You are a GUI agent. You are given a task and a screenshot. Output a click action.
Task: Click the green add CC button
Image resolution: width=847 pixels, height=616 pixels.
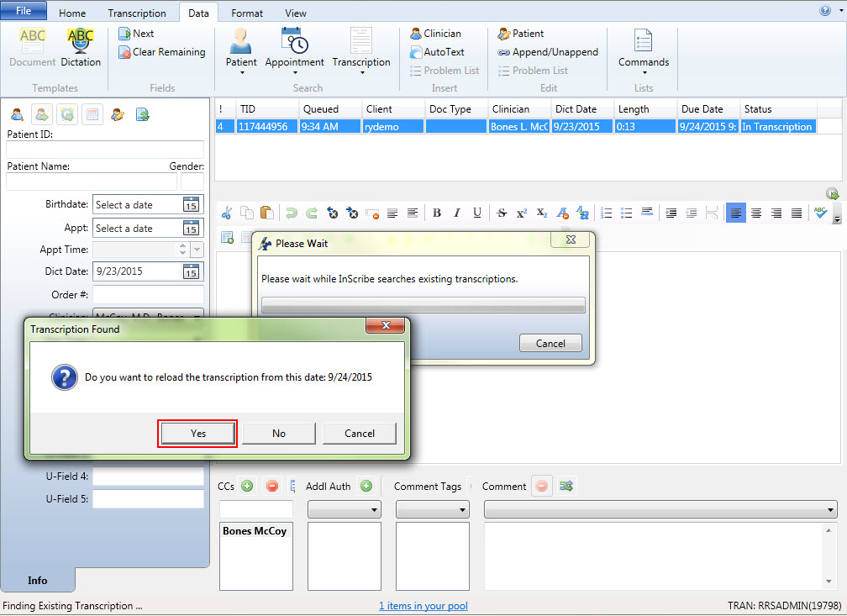coord(247,486)
